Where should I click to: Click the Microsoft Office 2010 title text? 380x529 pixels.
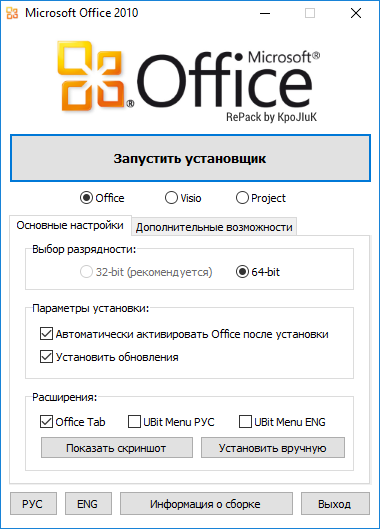click(x=82, y=13)
